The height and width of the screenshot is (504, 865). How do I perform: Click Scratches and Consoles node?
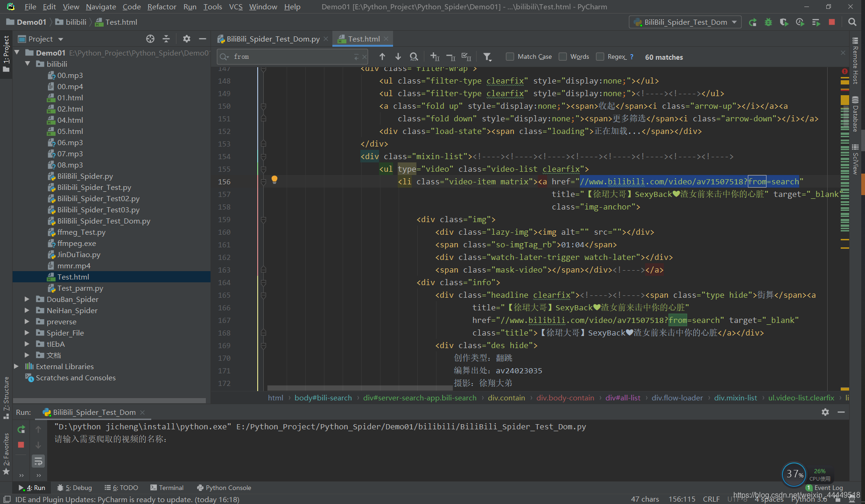(x=75, y=378)
